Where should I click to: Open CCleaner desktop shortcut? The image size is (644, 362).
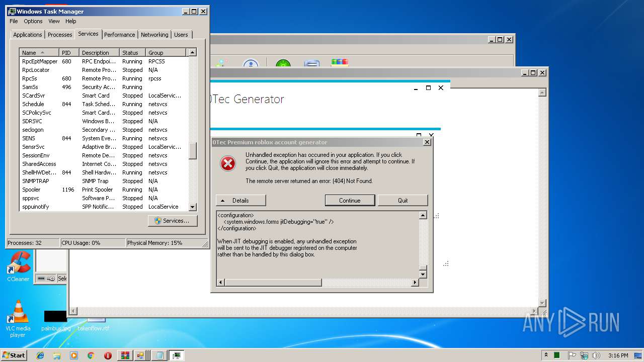(18, 267)
